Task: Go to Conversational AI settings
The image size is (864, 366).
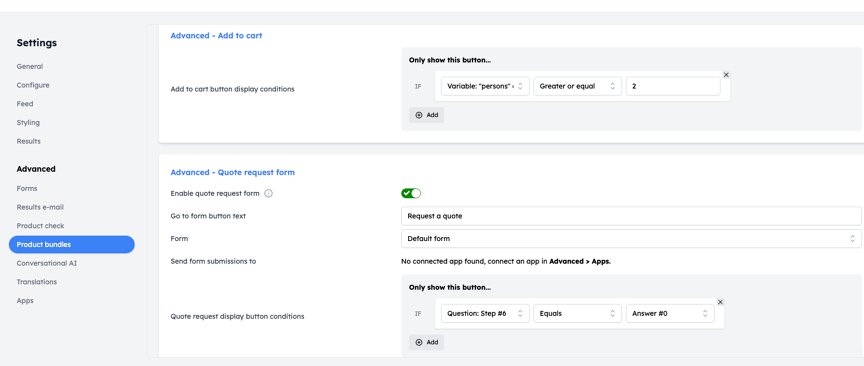Action: click(47, 263)
